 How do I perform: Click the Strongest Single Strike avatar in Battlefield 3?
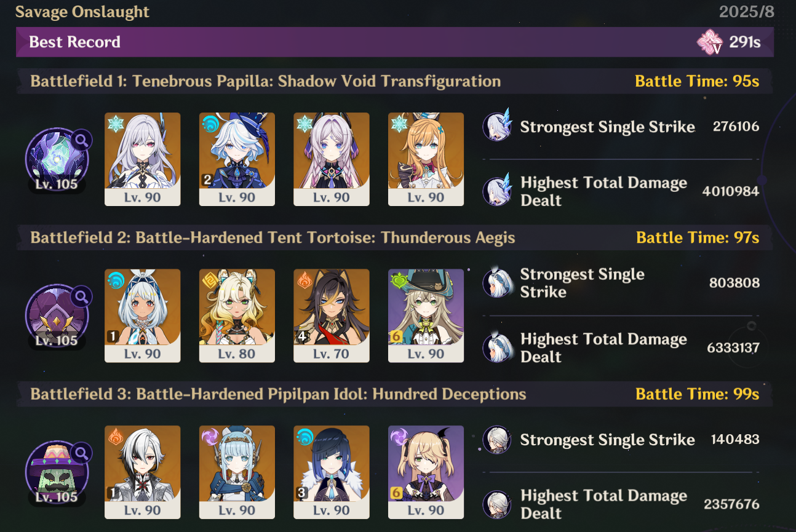click(x=498, y=439)
